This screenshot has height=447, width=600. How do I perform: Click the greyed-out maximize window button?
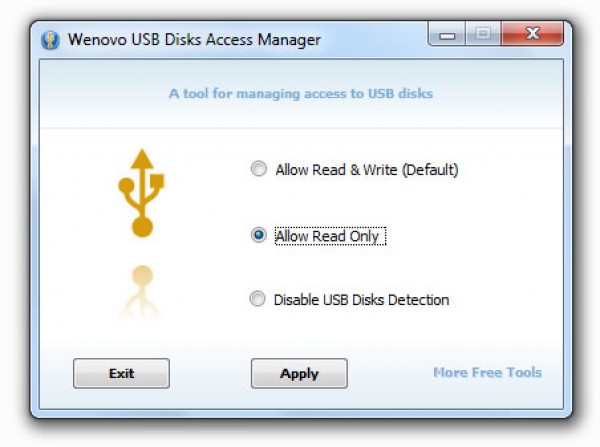pos(483,37)
